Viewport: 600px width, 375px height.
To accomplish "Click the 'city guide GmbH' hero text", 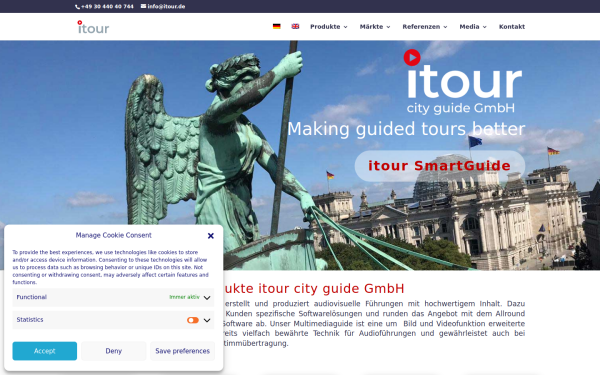I will click(x=461, y=108).
